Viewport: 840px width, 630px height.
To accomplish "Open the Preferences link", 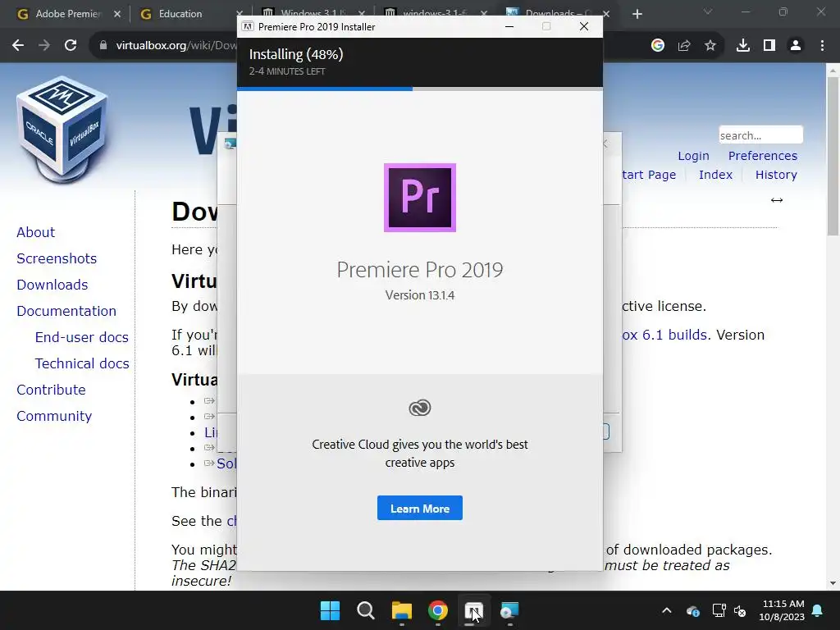I will tap(762, 156).
